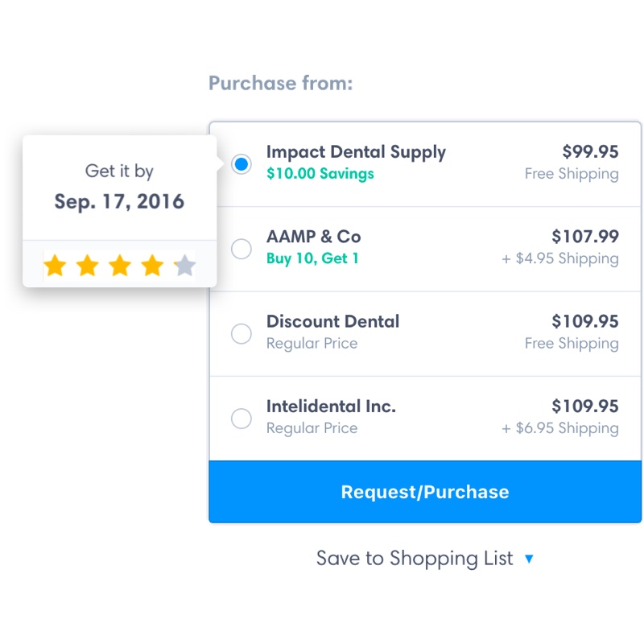Viewport: 644px width, 644px height.
Task: Select the Impact Dental Supply radio button
Action: click(242, 164)
